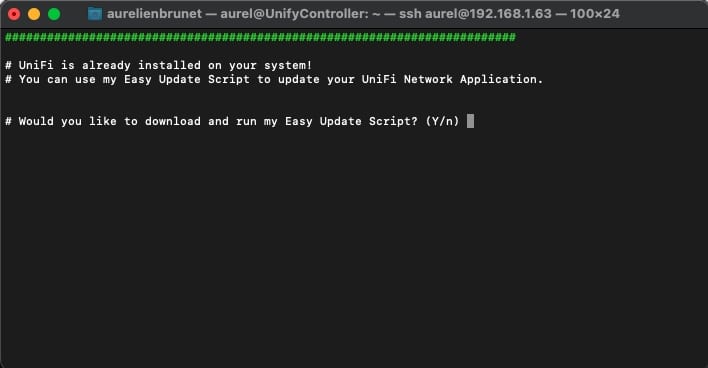Click 'Easy Update Script' in second line
708x368 pixels.
point(186,79)
